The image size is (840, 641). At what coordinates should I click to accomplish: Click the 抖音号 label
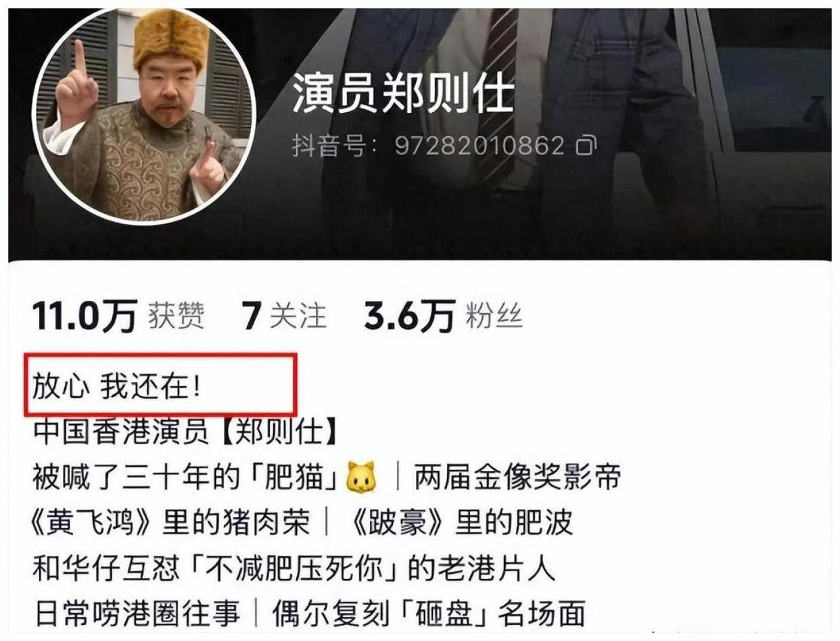click(x=335, y=145)
